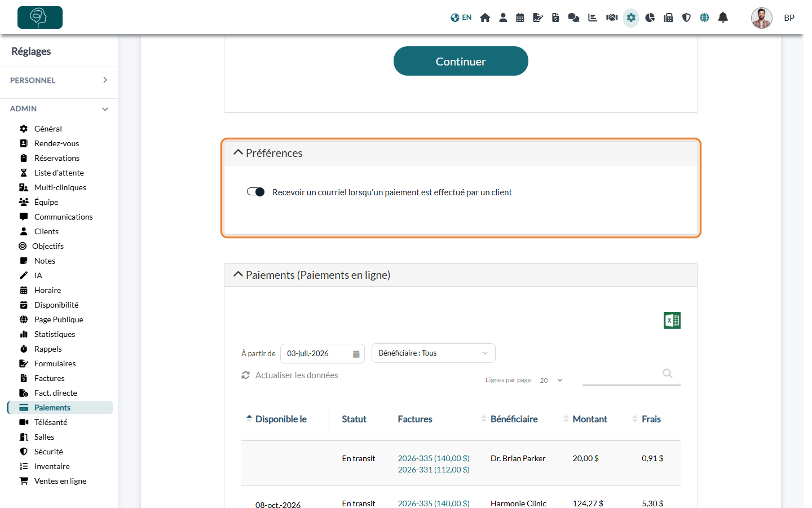Open the user profile avatar
This screenshot has height=508, width=812.
click(762, 18)
